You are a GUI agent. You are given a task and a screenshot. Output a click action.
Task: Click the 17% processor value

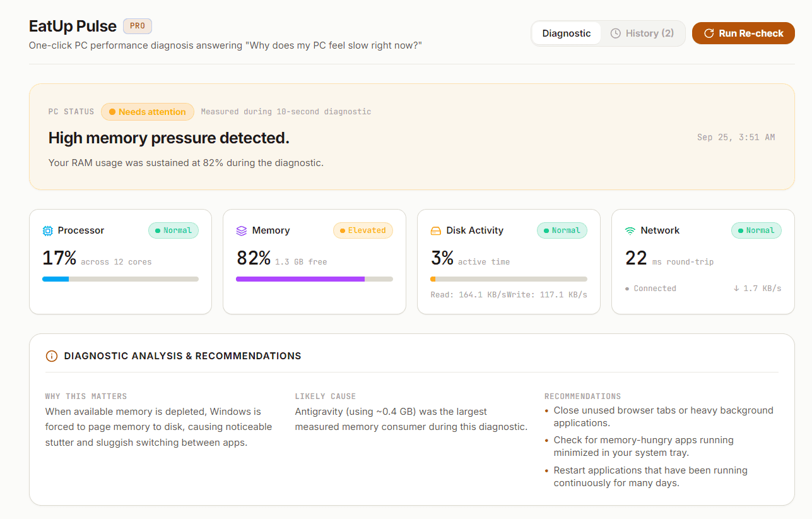pyautogui.click(x=59, y=258)
